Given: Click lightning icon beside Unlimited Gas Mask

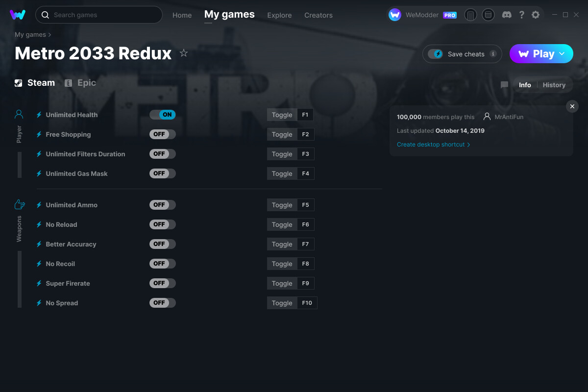Looking at the screenshot, I should tap(39, 173).
